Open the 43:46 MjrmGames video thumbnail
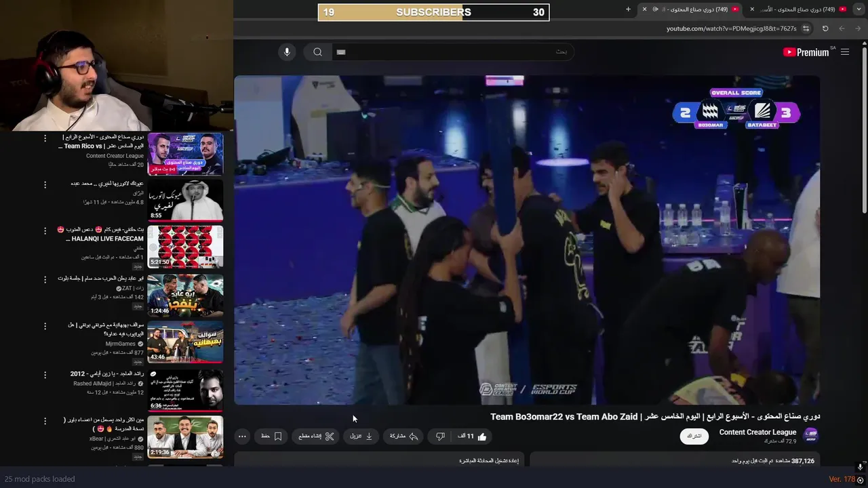Viewport: 868px width, 488px height. pyautogui.click(x=185, y=341)
